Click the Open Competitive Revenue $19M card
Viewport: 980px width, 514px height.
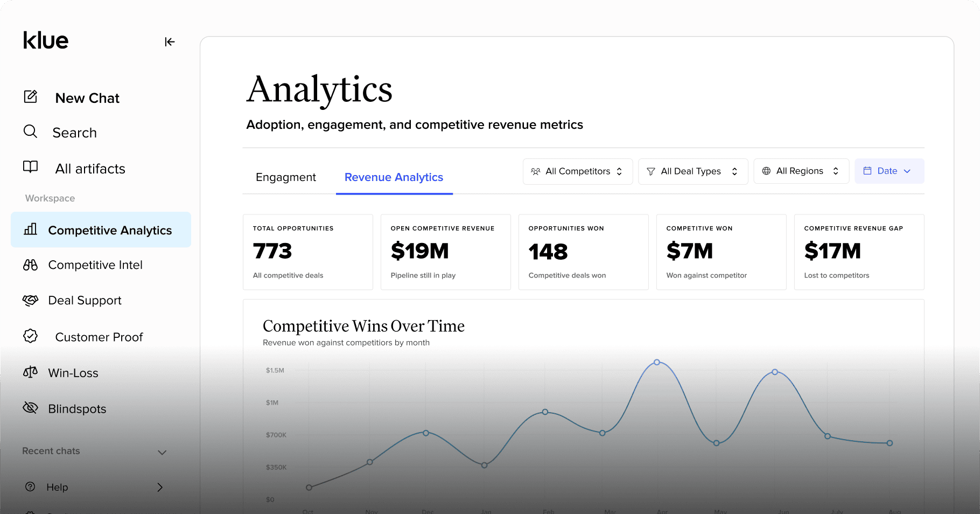click(x=446, y=252)
